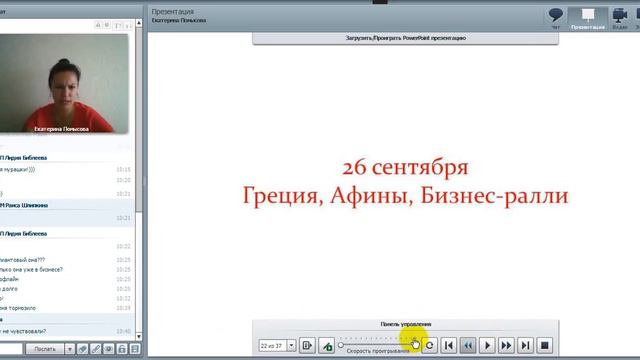This screenshot has width=640, height=360.
Task: Click chat sender name Раиса Шлипкина
Action: pyautogui.click(x=26, y=205)
